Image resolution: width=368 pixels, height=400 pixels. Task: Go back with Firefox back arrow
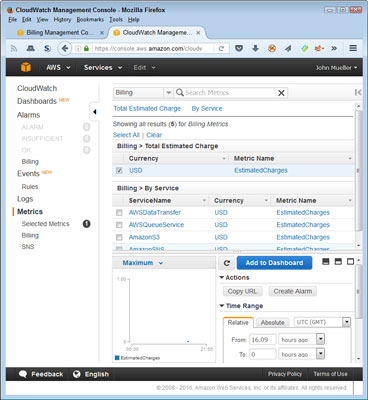65,48
